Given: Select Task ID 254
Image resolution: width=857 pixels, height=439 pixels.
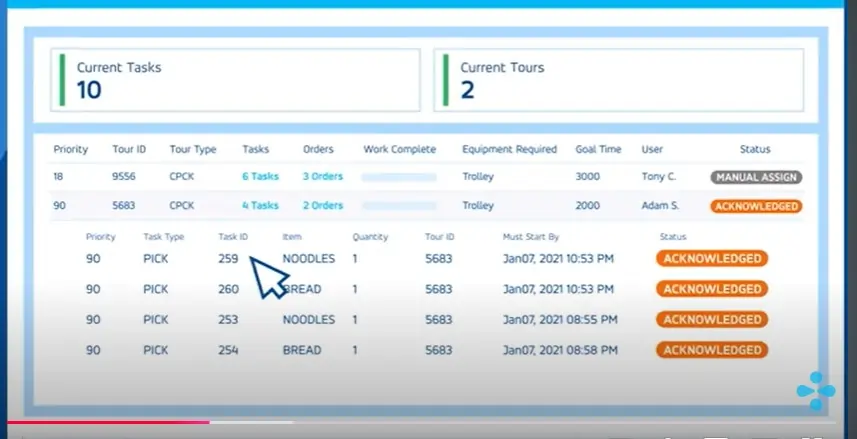Looking at the screenshot, I should coord(228,350).
